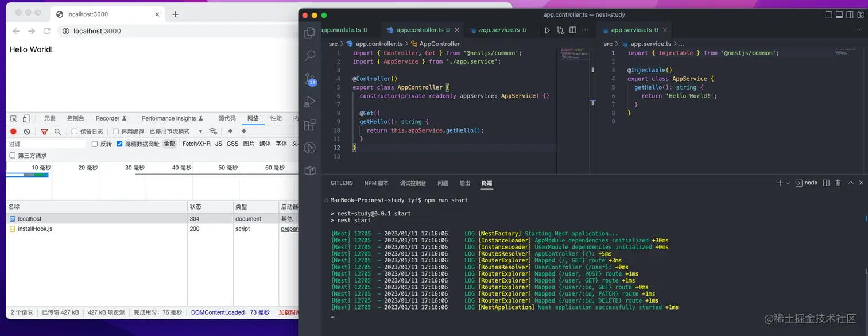Screen dimensions: 868x336
Task: Filter network requests by JS
Action: click(x=219, y=144)
